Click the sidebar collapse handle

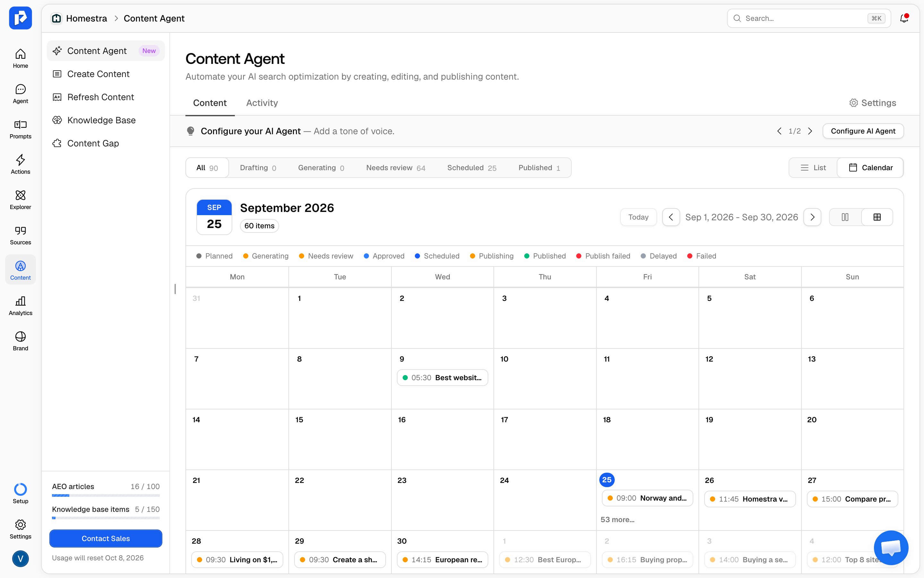(175, 289)
